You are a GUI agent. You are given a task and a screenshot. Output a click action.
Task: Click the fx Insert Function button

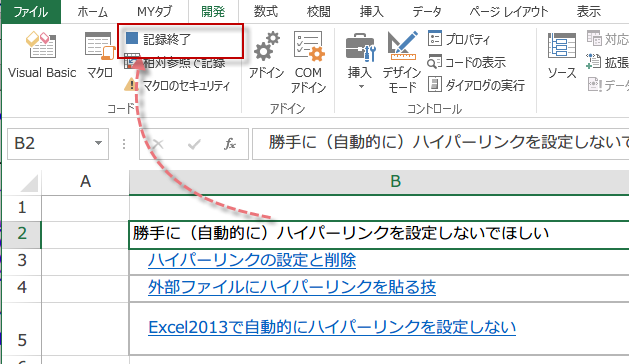[230, 144]
